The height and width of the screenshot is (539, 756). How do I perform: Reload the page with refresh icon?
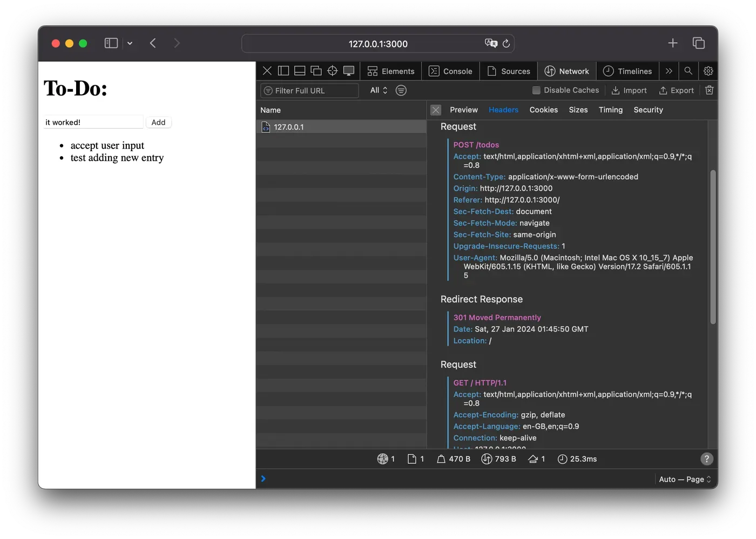[x=506, y=44]
